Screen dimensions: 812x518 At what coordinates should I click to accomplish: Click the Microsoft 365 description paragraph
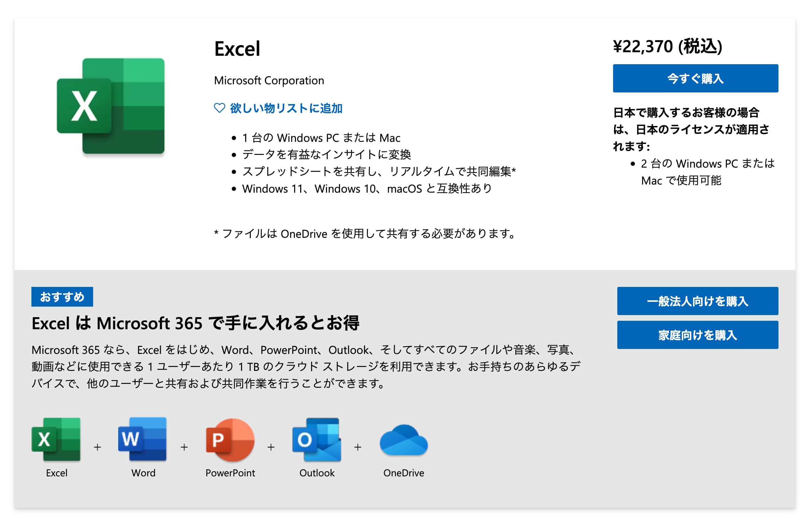(x=306, y=366)
